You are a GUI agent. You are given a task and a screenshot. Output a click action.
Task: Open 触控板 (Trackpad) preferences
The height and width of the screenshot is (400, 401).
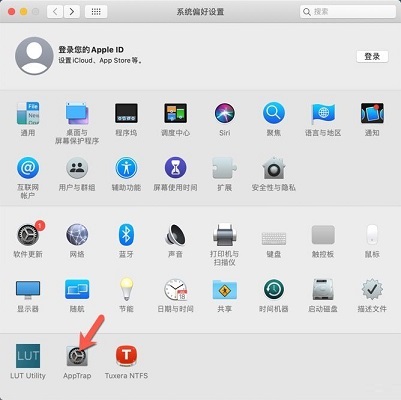pyautogui.click(x=323, y=235)
